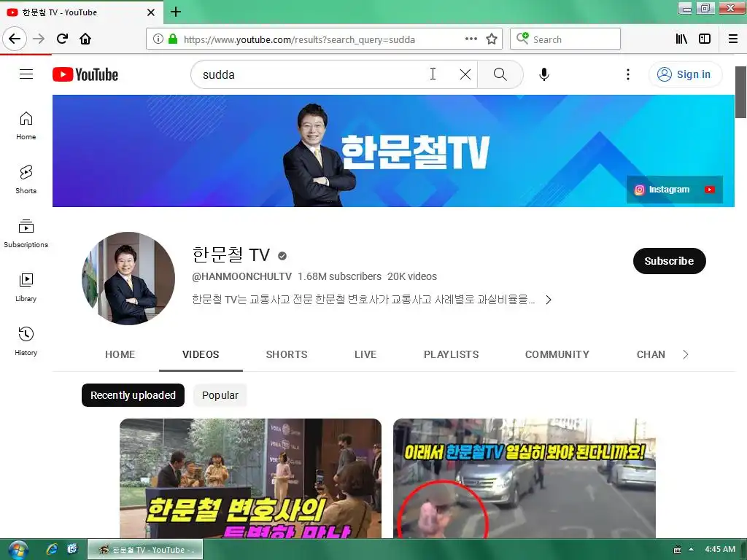Expand the channel description chevron
The width and height of the screenshot is (747, 560).
click(549, 300)
